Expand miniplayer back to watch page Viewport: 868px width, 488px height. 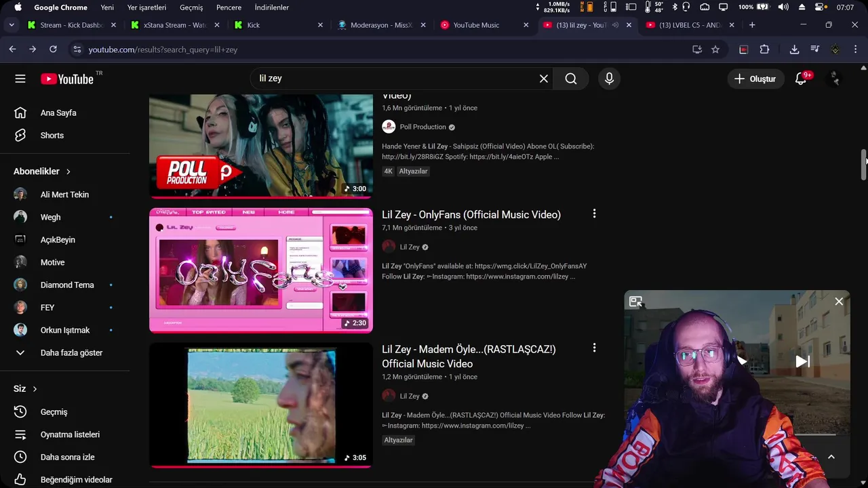click(635, 302)
